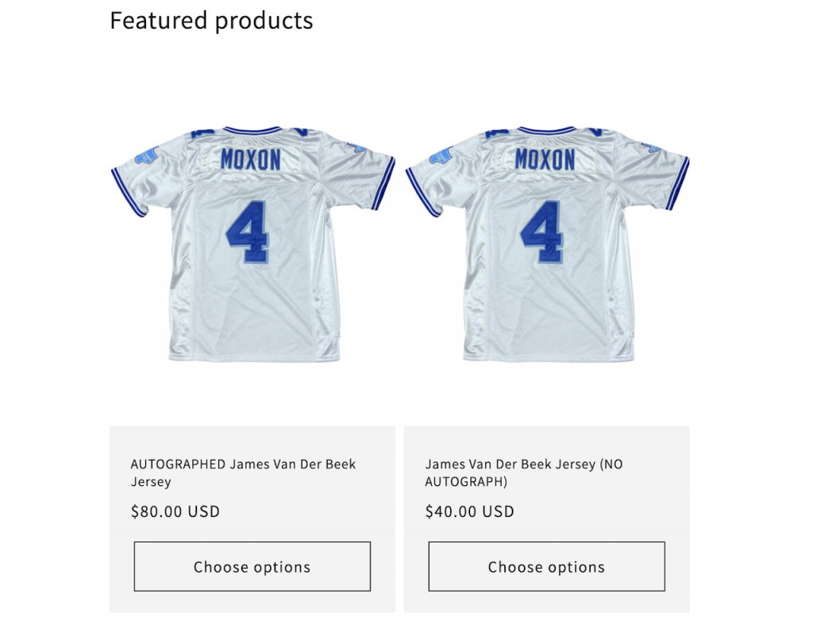Click the $80.00 USD price text

click(x=174, y=511)
